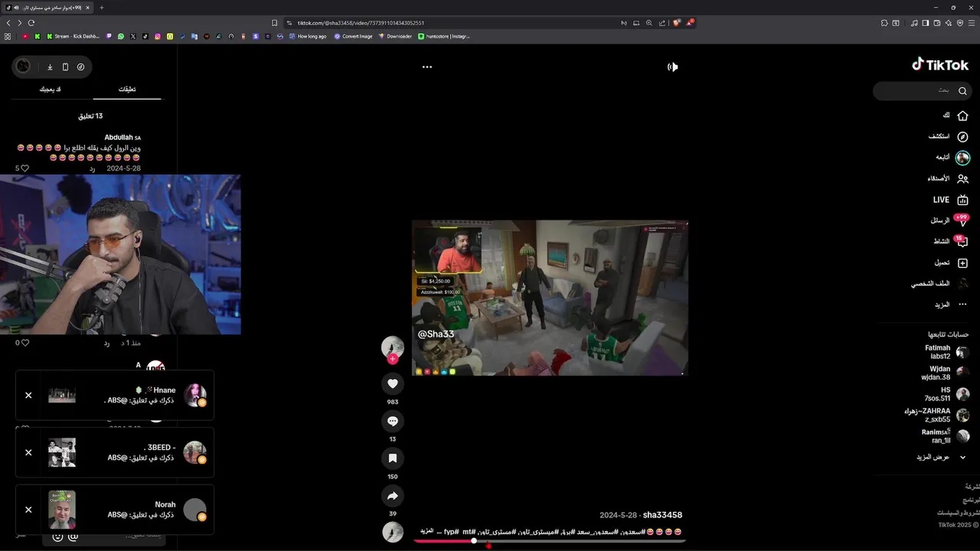Play the GTA video in the player

pos(550,298)
